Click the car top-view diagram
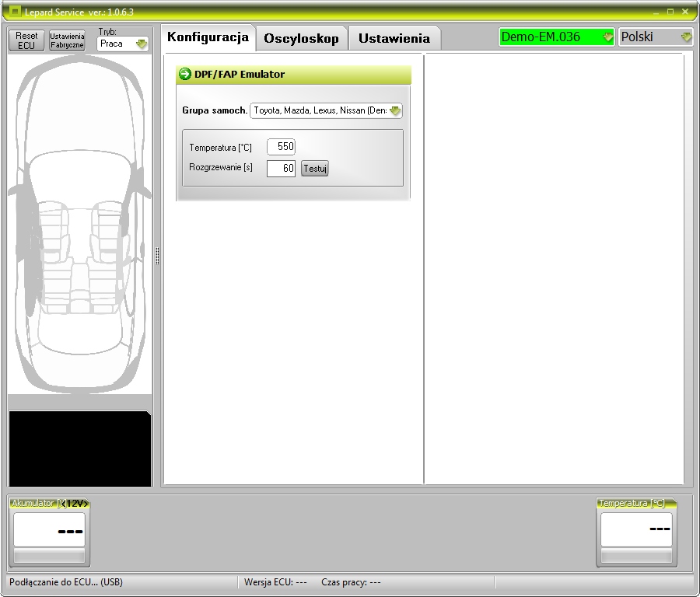The width and height of the screenshot is (700, 597). click(80, 225)
